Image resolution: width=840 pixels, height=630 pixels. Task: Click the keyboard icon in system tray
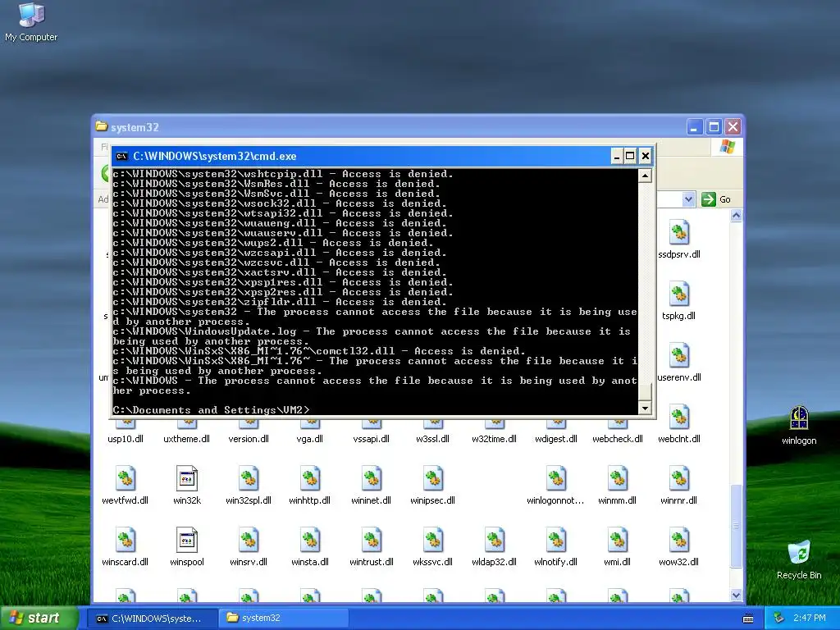[748, 619]
